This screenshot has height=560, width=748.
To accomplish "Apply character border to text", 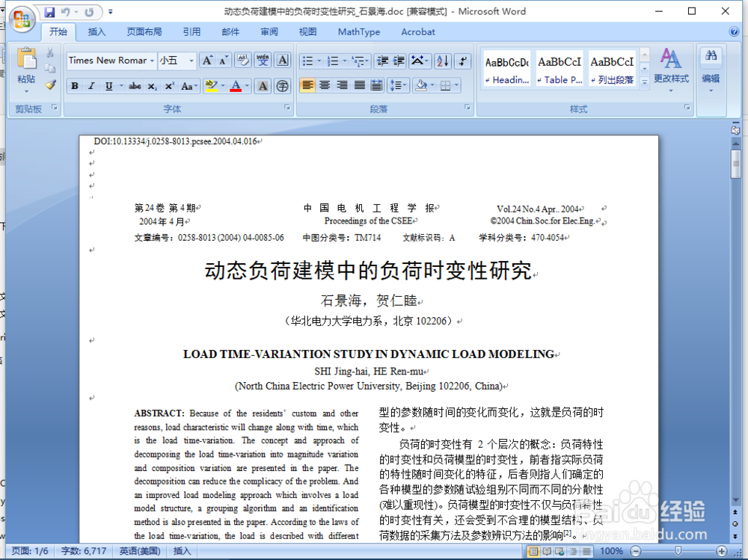I will click(x=283, y=61).
